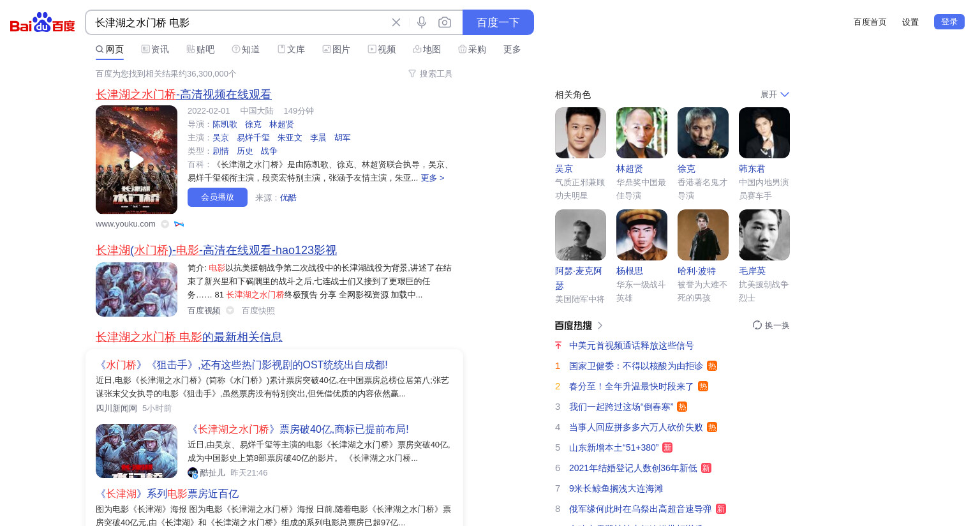The width and height of the screenshot is (980, 526).
Task: Select the 战争 genre link
Action: point(269,151)
